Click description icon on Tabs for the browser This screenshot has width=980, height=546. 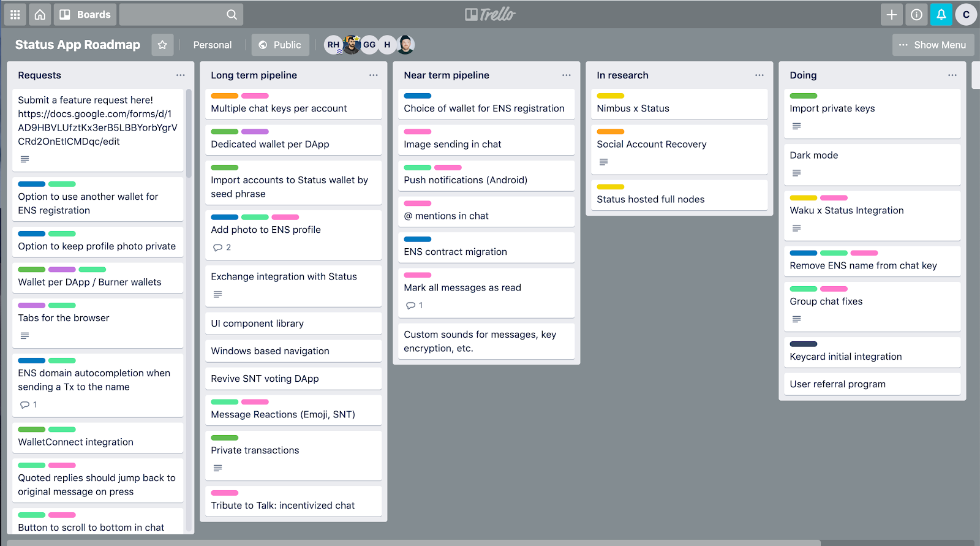(24, 336)
